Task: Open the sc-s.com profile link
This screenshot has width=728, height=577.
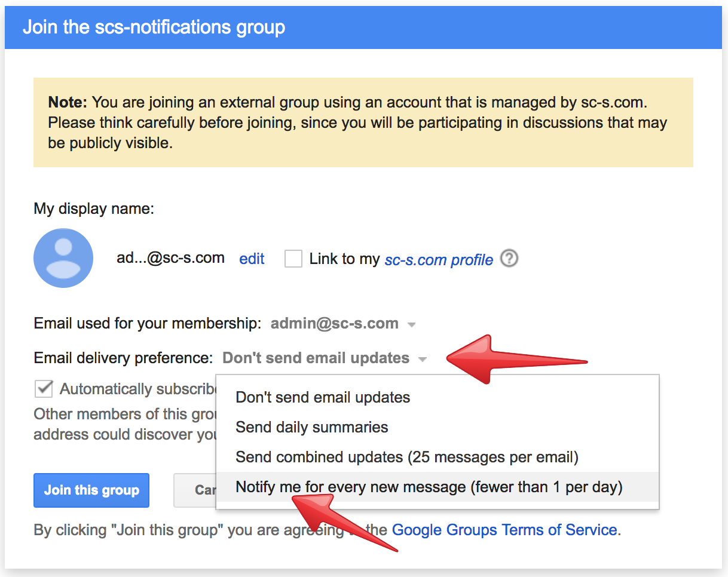Action: (x=439, y=260)
